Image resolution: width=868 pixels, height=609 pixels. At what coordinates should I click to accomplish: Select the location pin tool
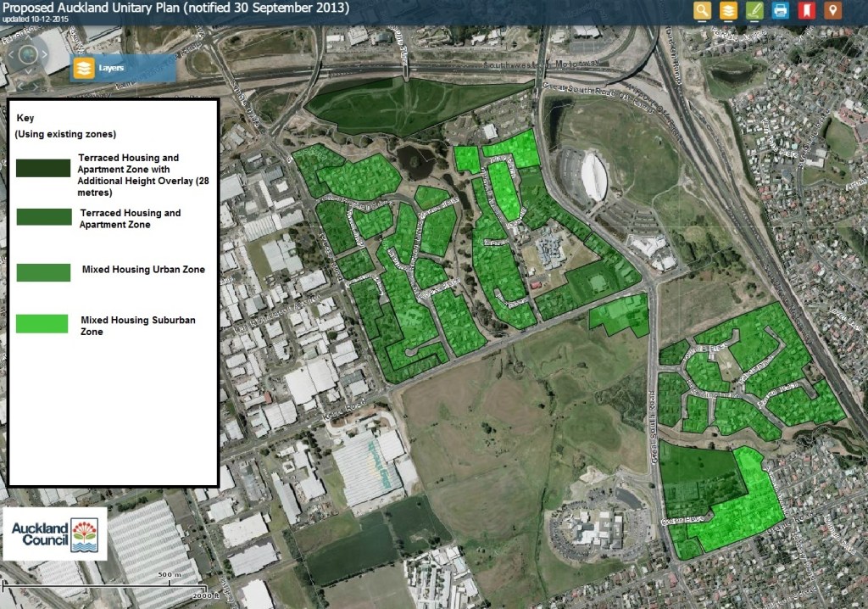(x=832, y=11)
